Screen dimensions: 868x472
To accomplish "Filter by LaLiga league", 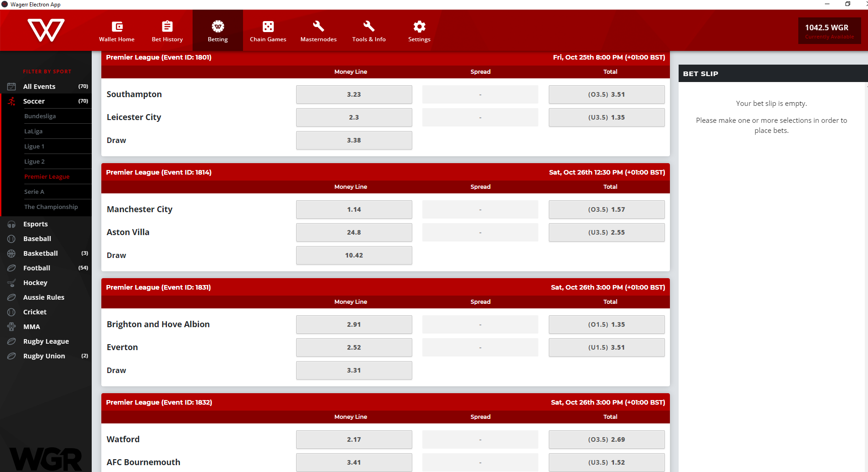I will (33, 131).
